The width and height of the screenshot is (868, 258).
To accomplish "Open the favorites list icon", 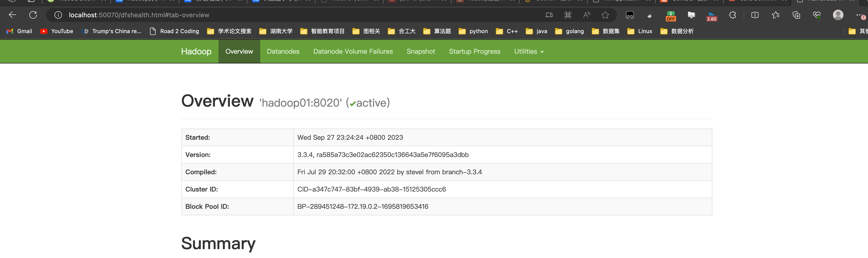I will click(x=775, y=15).
